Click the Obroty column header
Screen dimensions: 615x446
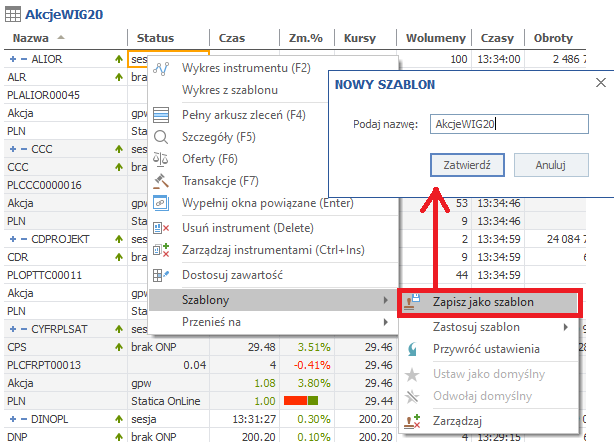pos(553,38)
